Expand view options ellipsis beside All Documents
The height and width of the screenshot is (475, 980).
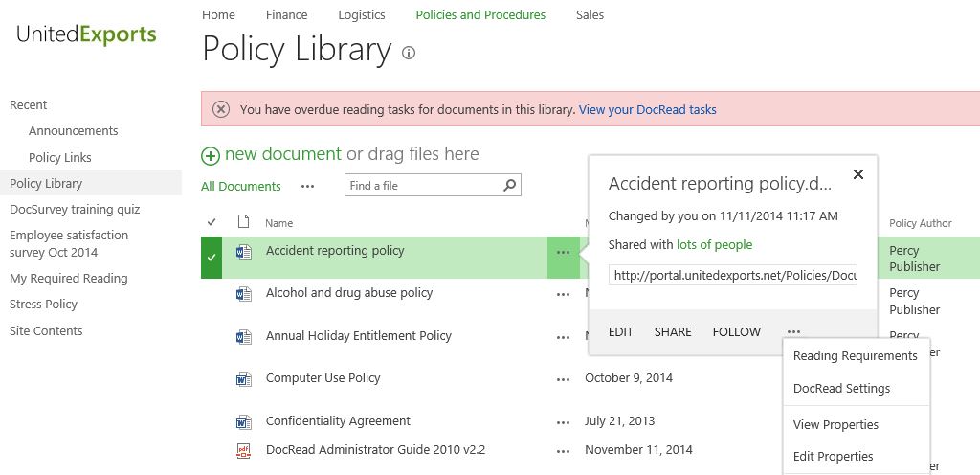click(307, 186)
